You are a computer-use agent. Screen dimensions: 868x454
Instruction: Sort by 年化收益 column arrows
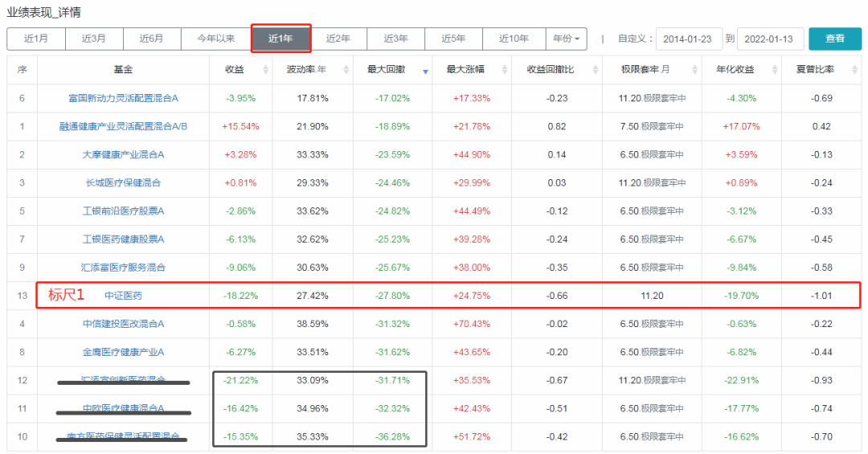coord(775,70)
